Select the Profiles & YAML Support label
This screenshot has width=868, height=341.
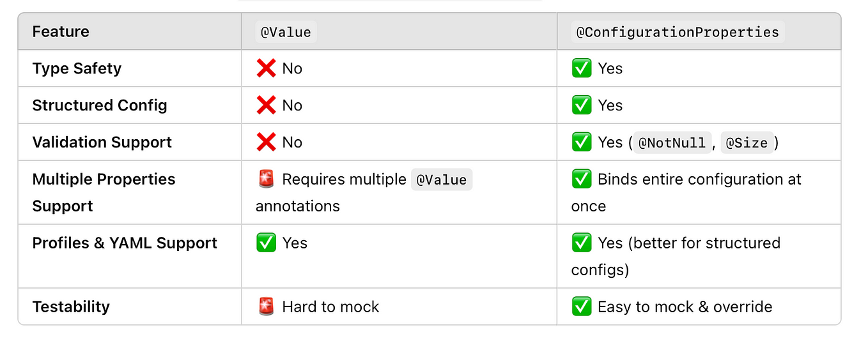click(125, 243)
